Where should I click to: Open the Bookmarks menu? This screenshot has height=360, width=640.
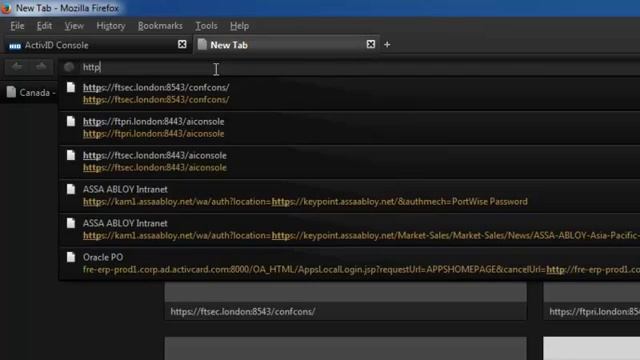[160, 26]
